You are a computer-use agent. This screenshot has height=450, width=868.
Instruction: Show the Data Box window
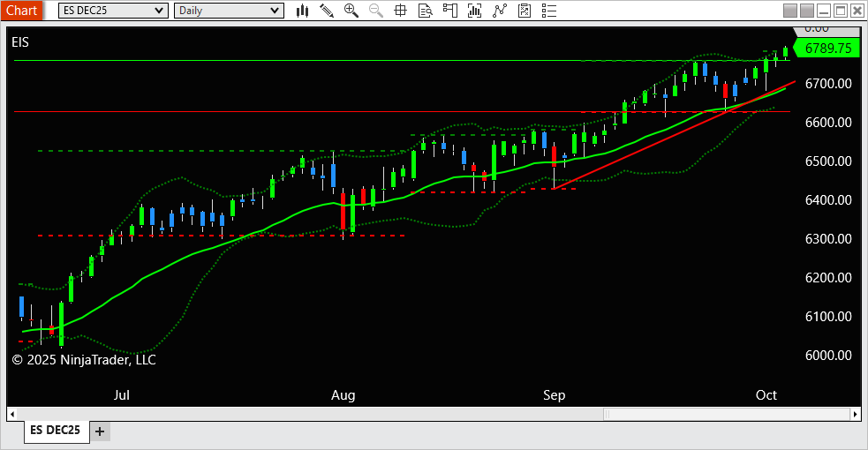click(425, 11)
